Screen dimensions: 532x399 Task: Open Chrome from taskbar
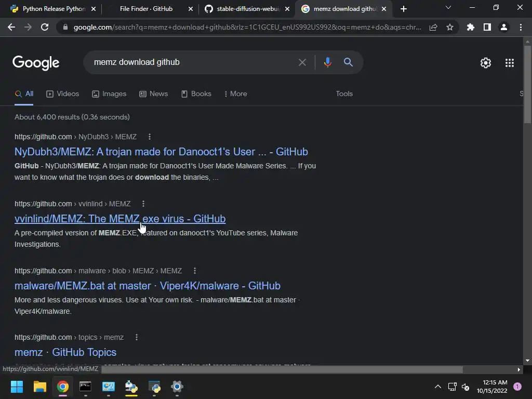pyautogui.click(x=62, y=387)
